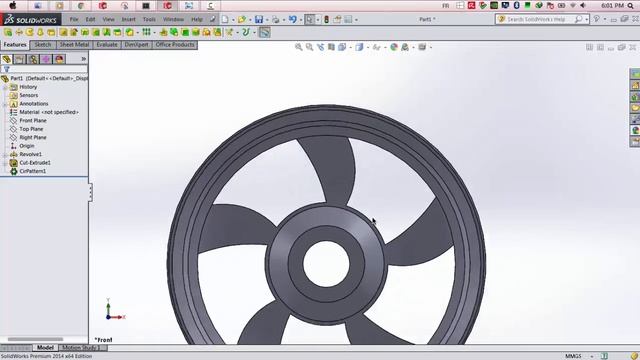Open the DimXpertManager tab icon
This screenshot has height=360, width=640.
46,59
